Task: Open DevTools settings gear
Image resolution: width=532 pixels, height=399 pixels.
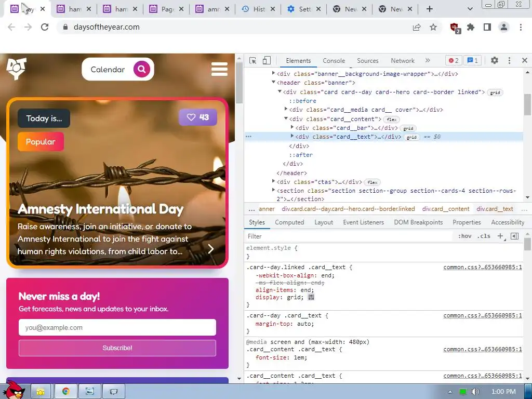Action: pyautogui.click(x=495, y=60)
